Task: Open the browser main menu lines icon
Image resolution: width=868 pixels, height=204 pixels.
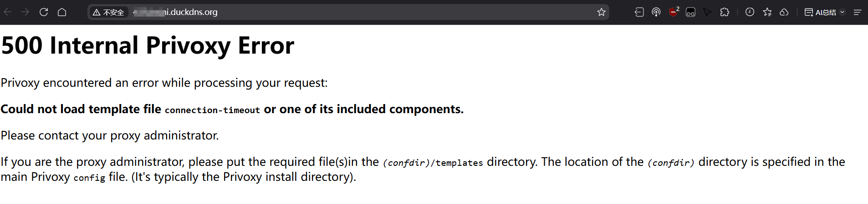Action: (858, 12)
